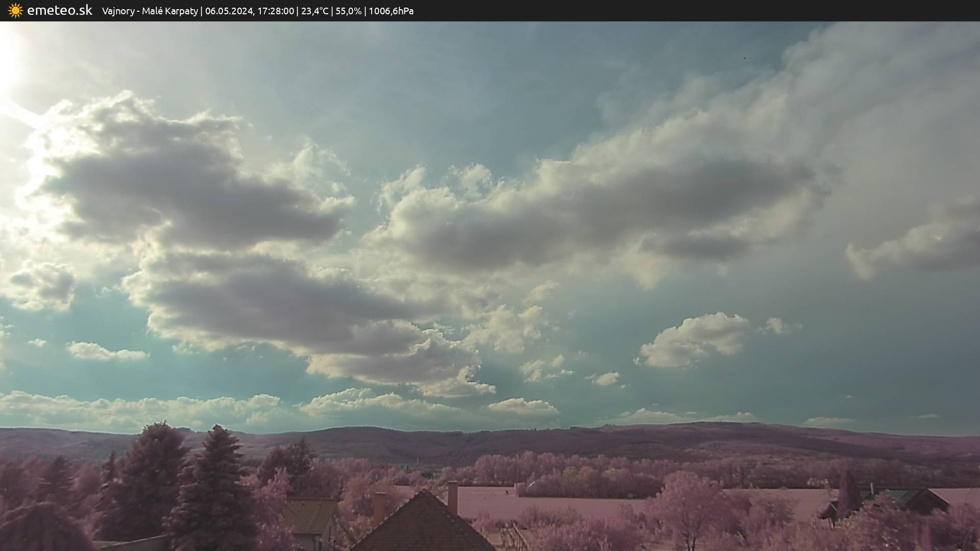
Task: Click the 06.05.2024 date in header
Action: click(229, 11)
